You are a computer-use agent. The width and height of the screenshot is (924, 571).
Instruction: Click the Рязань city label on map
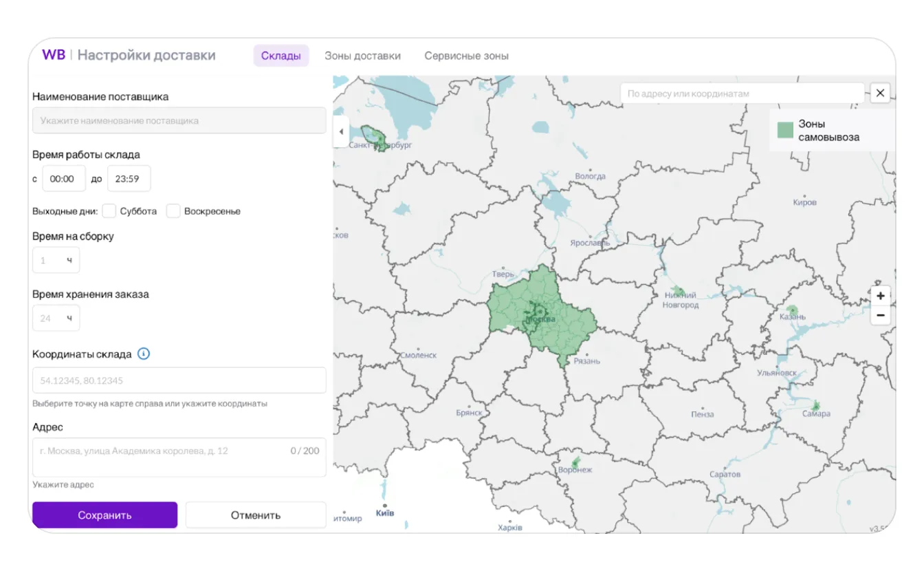tap(586, 360)
